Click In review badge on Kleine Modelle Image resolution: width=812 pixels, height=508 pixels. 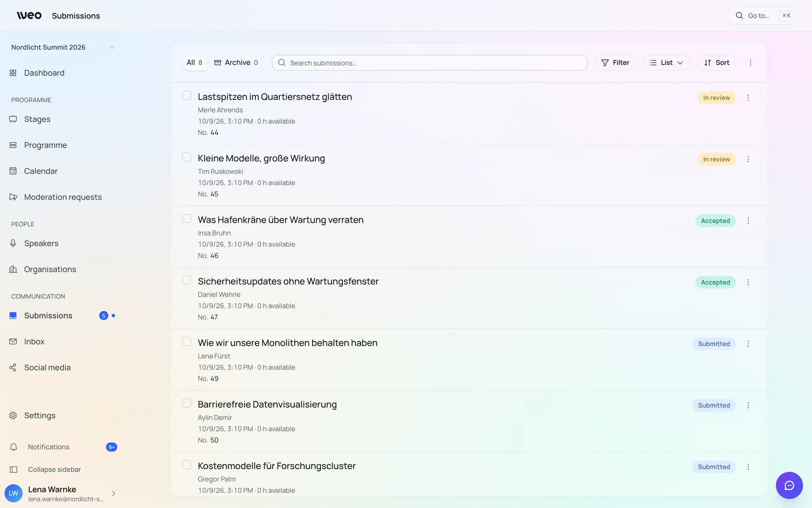[x=717, y=159]
